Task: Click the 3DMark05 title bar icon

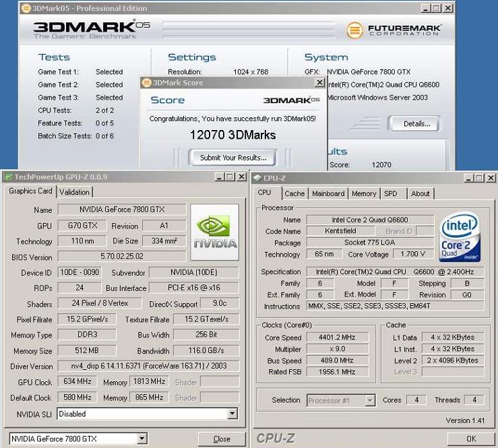Action: 26,8
